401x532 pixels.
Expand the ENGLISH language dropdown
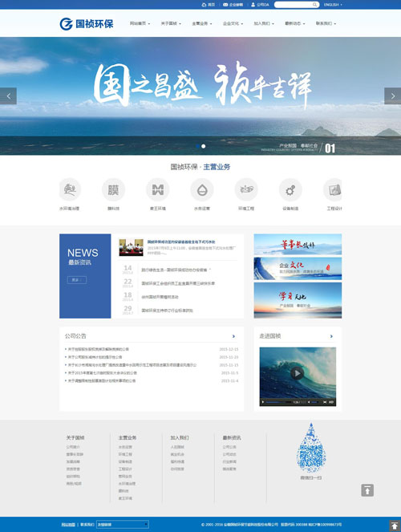(333, 5)
